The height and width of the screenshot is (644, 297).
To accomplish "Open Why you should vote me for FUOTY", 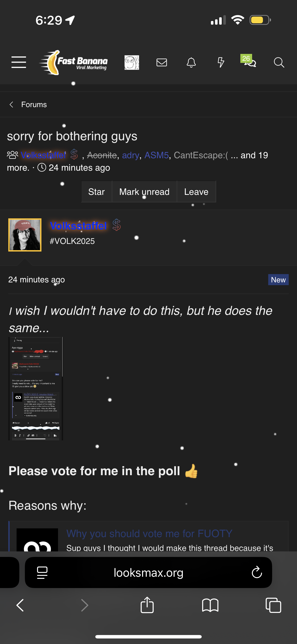I will click(149, 533).
